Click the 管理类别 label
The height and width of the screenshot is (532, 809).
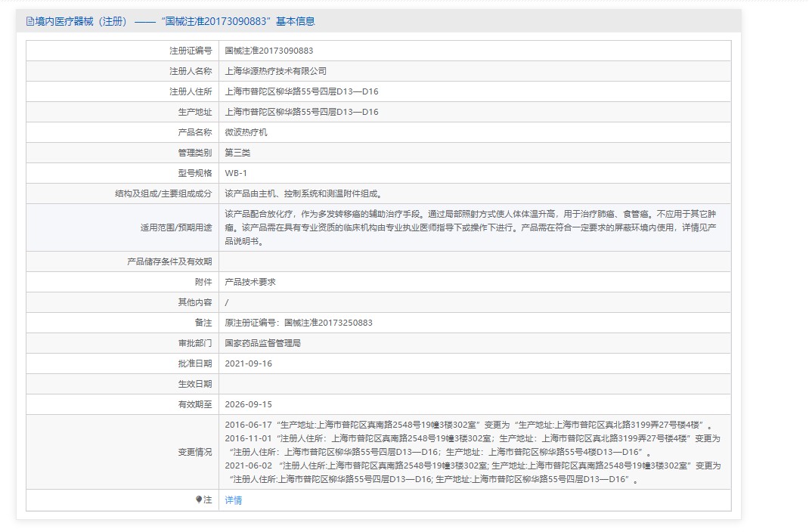[x=194, y=153]
